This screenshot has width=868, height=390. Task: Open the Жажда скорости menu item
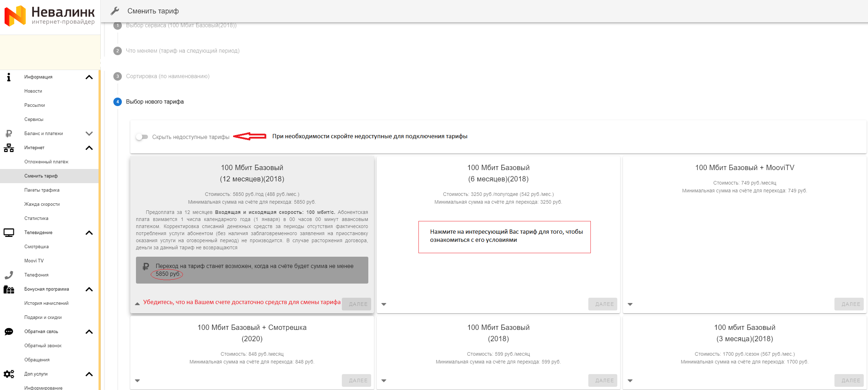tap(42, 204)
